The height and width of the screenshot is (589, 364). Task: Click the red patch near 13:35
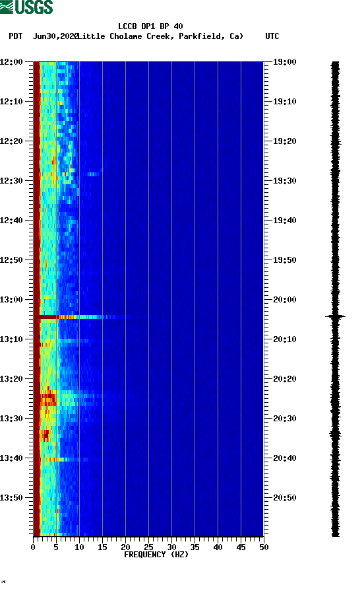coord(45,436)
